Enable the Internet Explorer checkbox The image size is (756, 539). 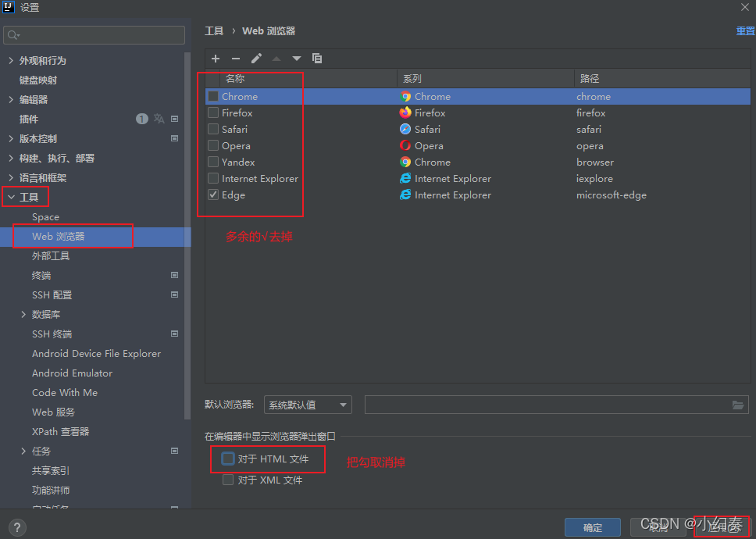213,178
